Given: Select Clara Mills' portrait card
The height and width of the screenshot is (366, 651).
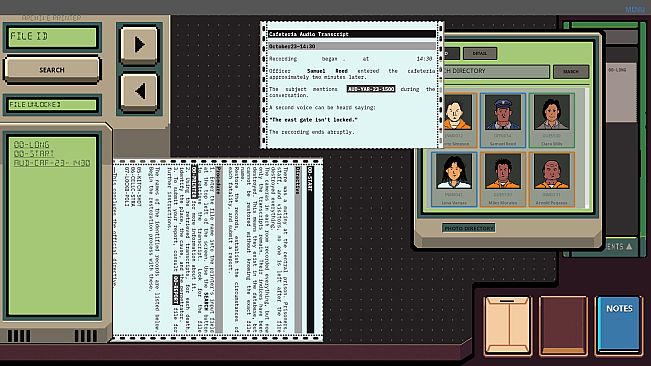Looking at the screenshot, I should [552, 120].
